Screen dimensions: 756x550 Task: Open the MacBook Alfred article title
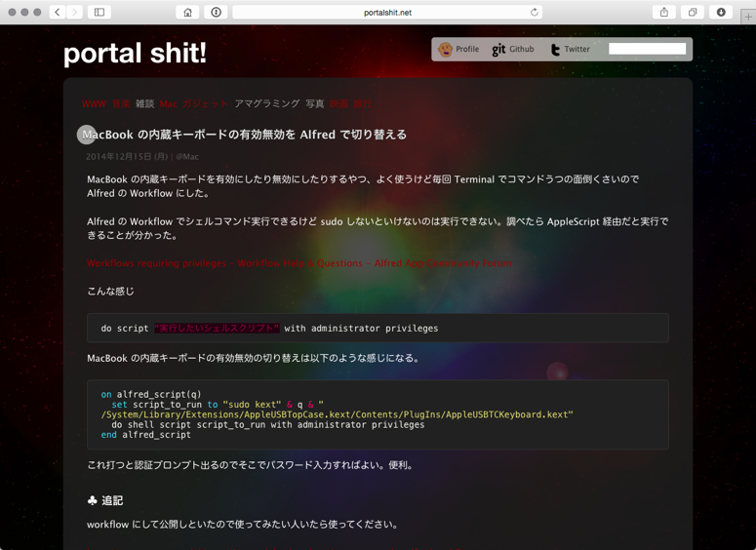[244, 135]
